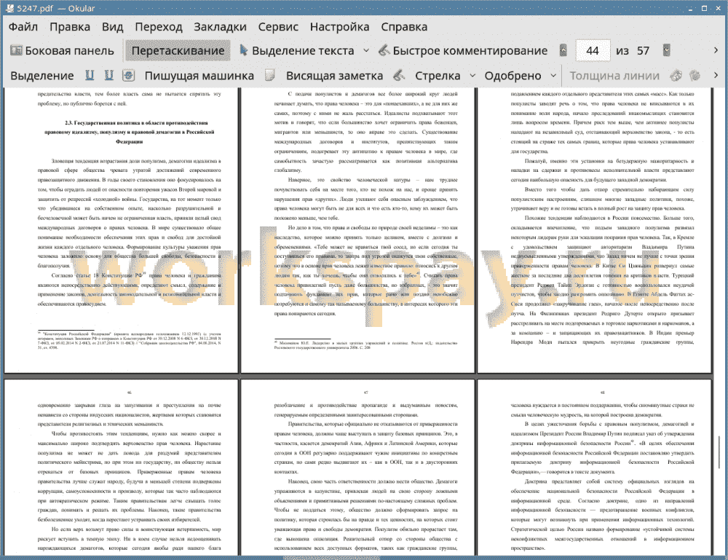Click the stamp annotation icon before Пишущая машинка
The width and height of the screenshot is (728, 560).
tap(129, 75)
